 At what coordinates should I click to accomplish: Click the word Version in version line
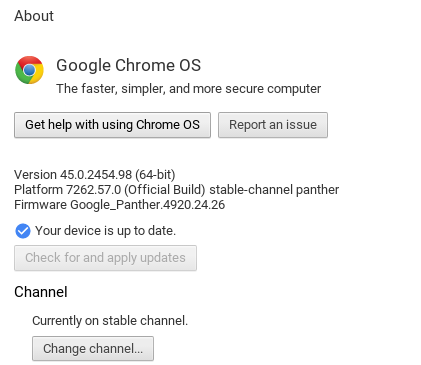35,175
